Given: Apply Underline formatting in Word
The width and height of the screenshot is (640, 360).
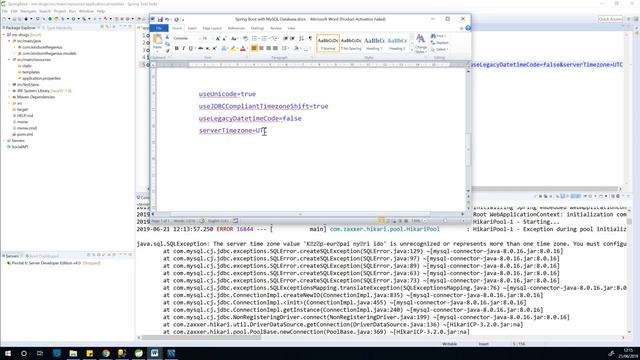Looking at the screenshot, I should point(191,49).
